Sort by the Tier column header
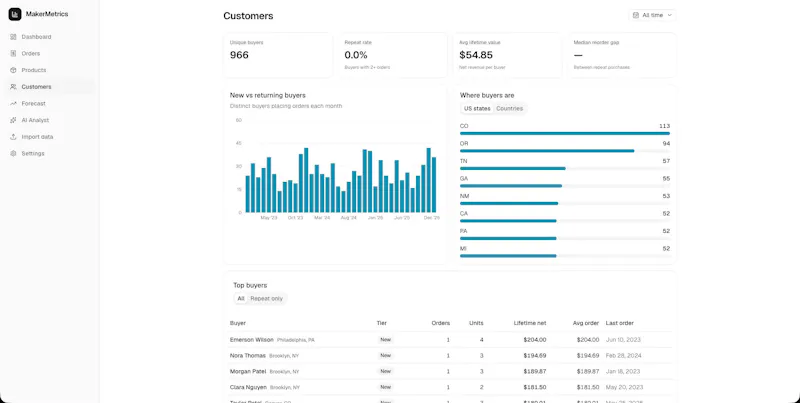This screenshot has width=800, height=403. coord(382,323)
